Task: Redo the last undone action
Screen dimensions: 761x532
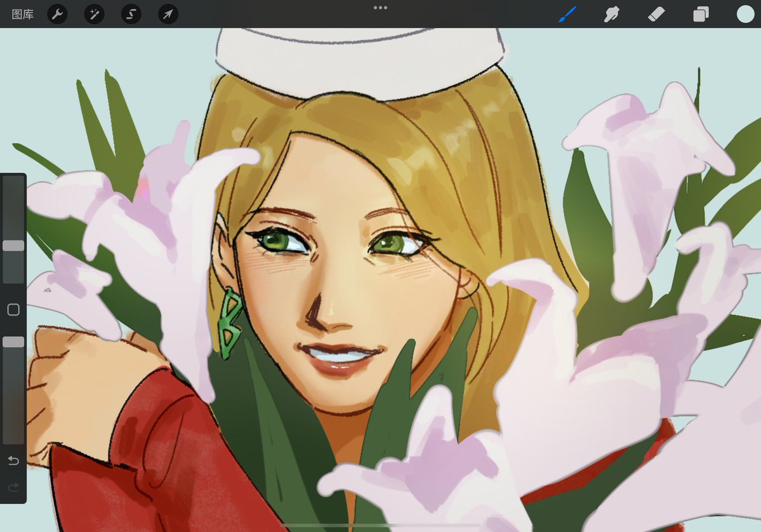Action: [13, 486]
